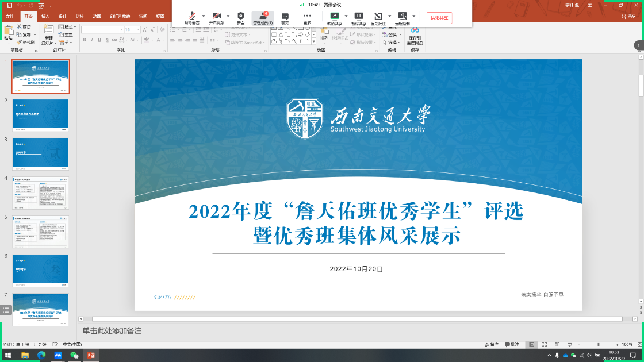Save to Baidu Netdisk icon in ribbon

point(415,35)
